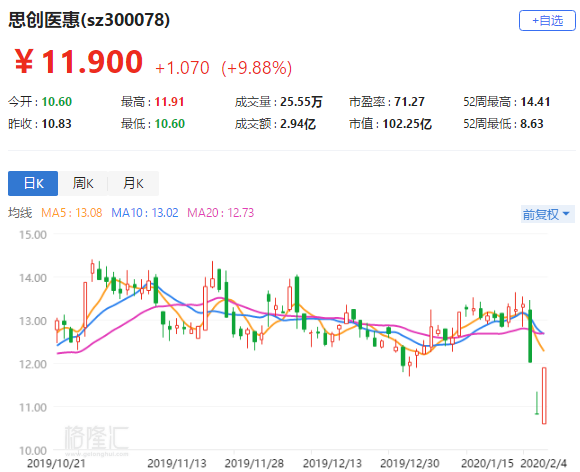This screenshot has width=580, height=472.
Task: Click the x-axis date label 2019/10/21
Action: [x=56, y=463]
